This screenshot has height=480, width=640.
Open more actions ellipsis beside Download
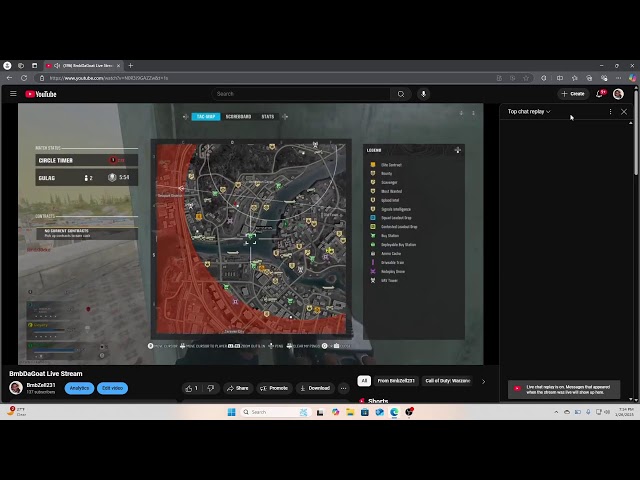(344, 388)
